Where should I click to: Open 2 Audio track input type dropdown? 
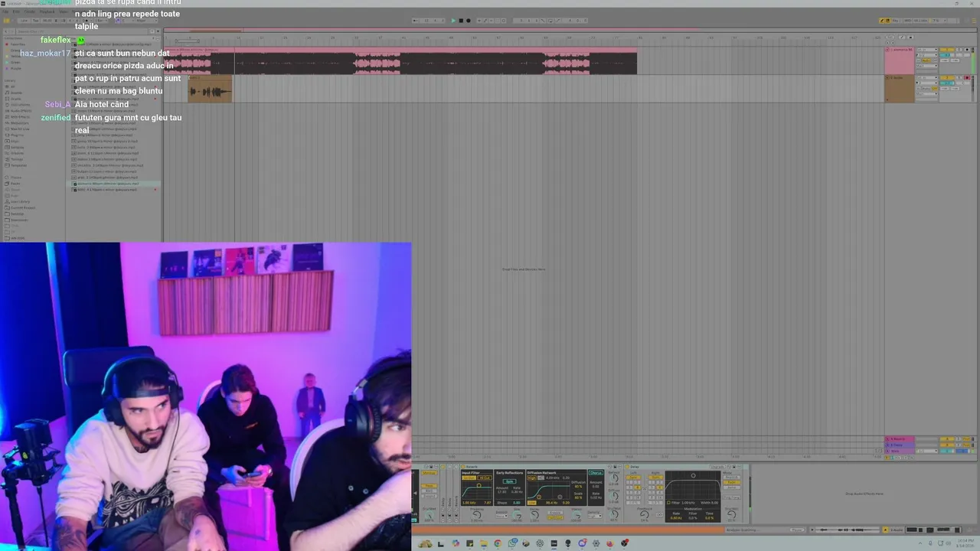click(926, 78)
